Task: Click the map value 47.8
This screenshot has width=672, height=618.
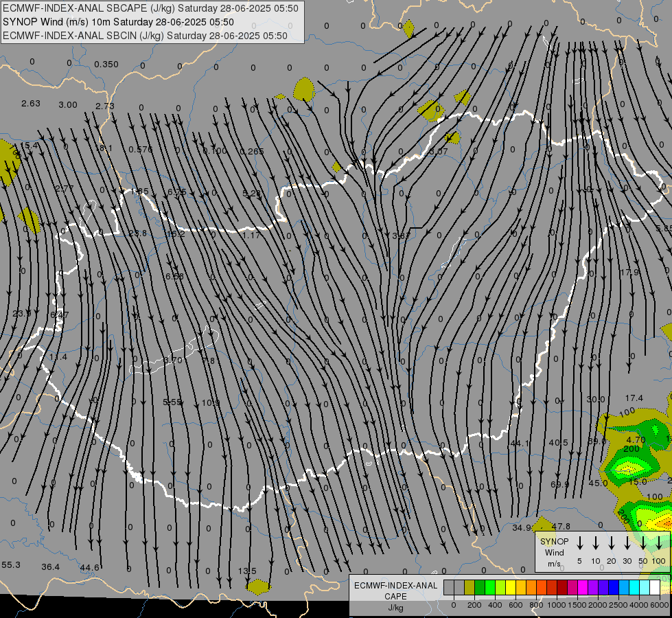Action: (x=561, y=526)
